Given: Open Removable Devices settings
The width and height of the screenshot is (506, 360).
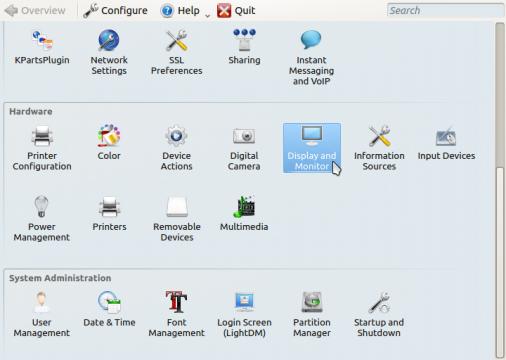Looking at the screenshot, I should [177, 219].
